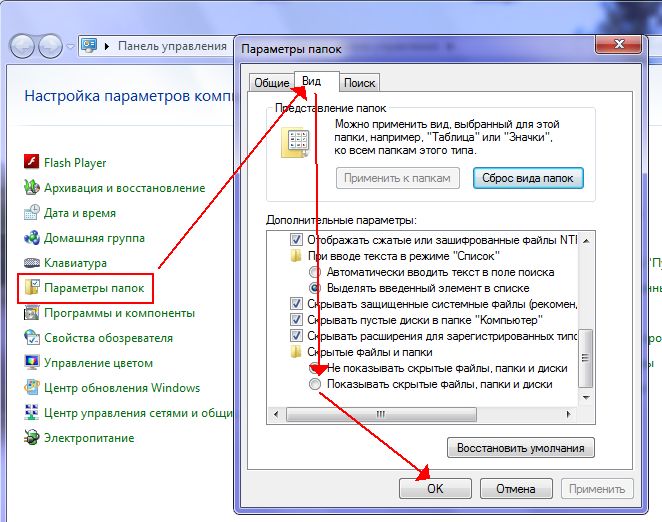Click 'Скрытые файлы и папки' list heading
662x522 pixels.
(x=369, y=352)
